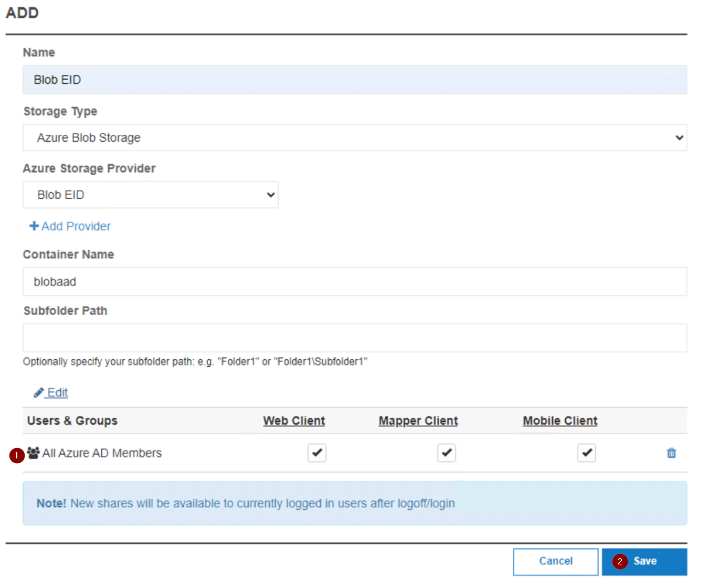708x588 pixels.
Task: Click the pencil Edit icon
Action: pyautogui.click(x=39, y=392)
